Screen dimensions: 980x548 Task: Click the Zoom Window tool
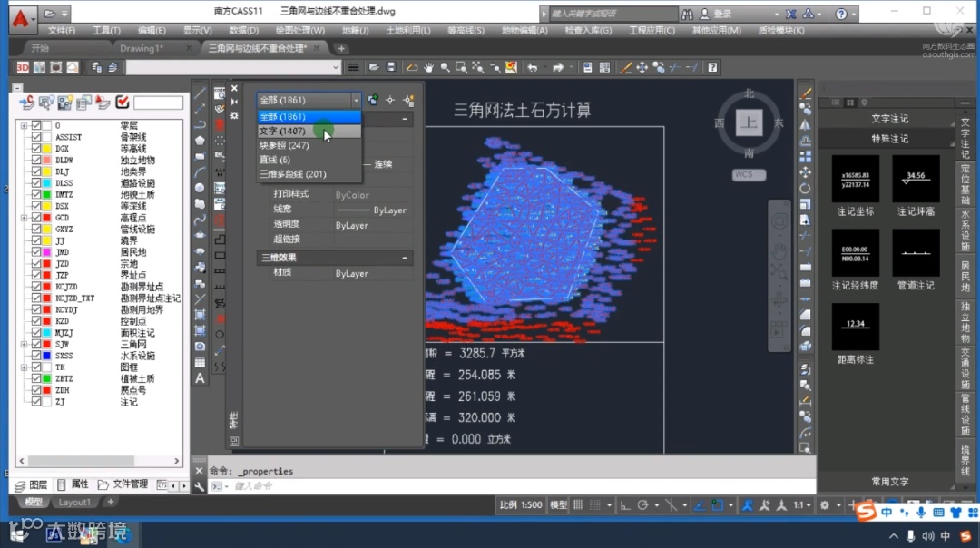(x=461, y=67)
